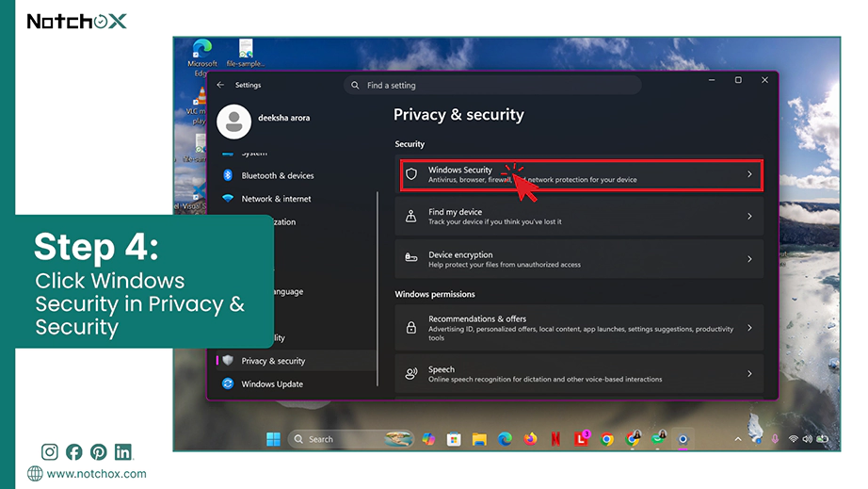Click the user avatar picture
This screenshot has width=868, height=489.
(x=233, y=122)
